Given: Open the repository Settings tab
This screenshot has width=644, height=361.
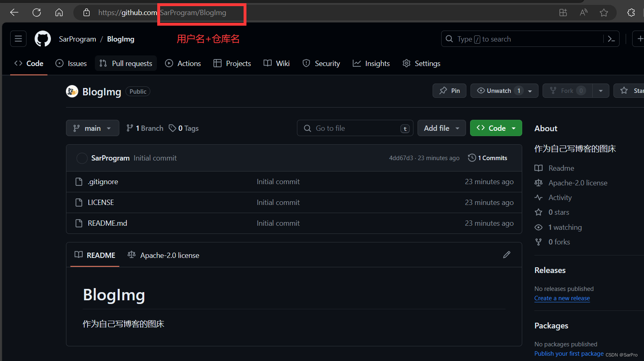Looking at the screenshot, I should click(422, 63).
